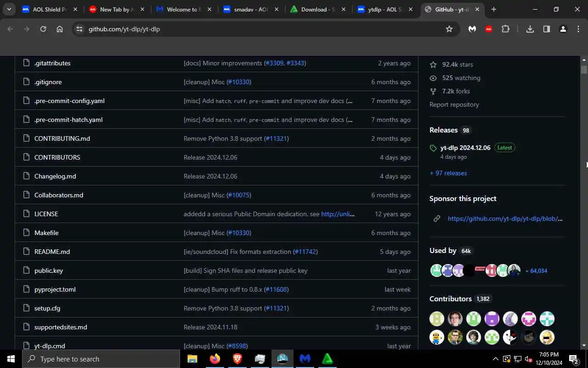Open the pyproject.toml file
The image size is (588, 368).
click(55, 289)
